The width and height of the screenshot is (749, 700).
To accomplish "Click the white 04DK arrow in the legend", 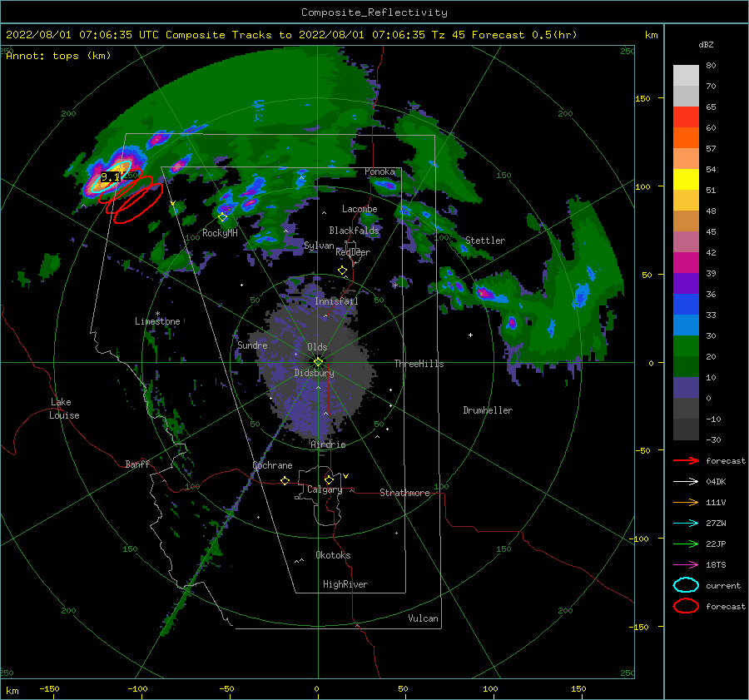I will click(x=686, y=481).
